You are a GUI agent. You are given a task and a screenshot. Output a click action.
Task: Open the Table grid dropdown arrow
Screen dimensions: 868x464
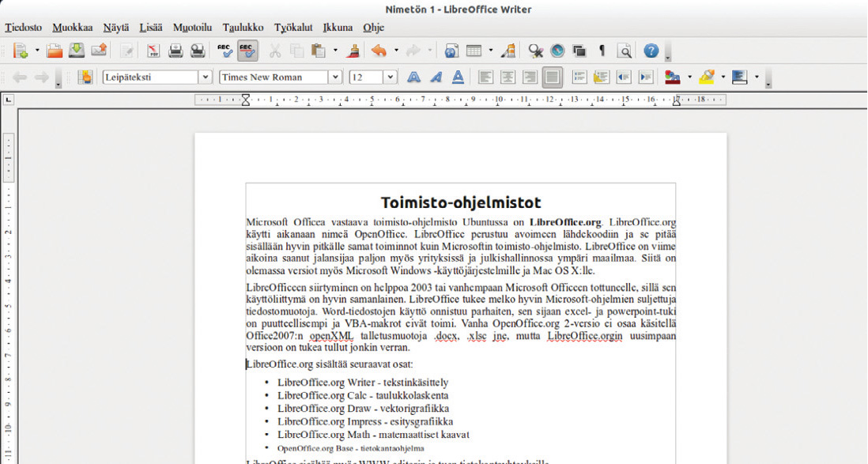pyautogui.click(x=490, y=51)
